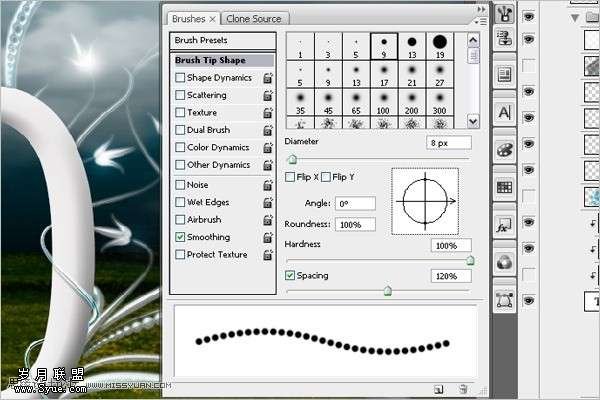The width and height of the screenshot is (600, 400).
Task: Close the Brushes tab
Action: pos(213,19)
